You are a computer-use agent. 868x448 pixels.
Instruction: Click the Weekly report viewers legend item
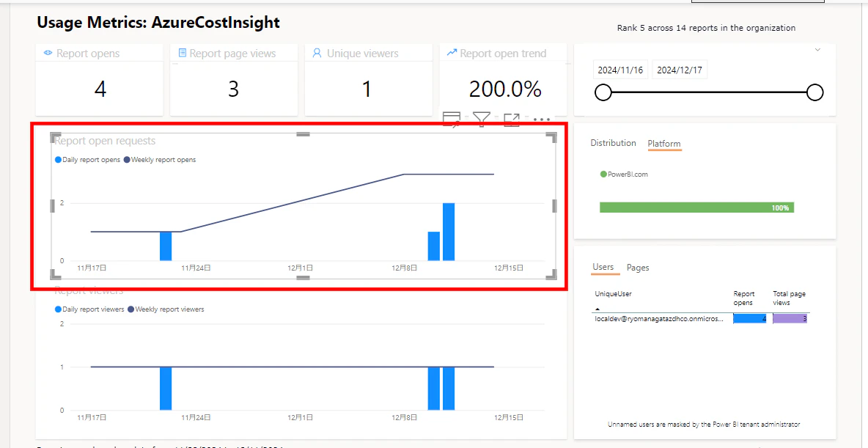pos(166,309)
